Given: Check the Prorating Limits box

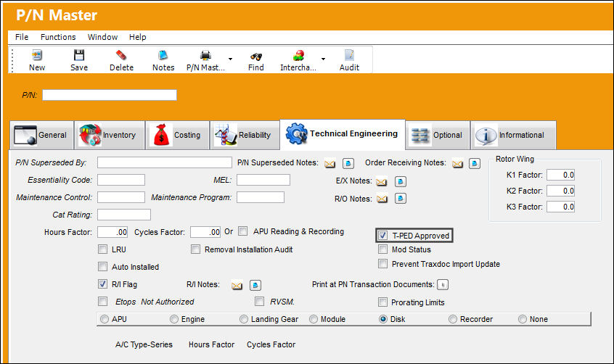Looking at the screenshot, I should pyautogui.click(x=382, y=302).
